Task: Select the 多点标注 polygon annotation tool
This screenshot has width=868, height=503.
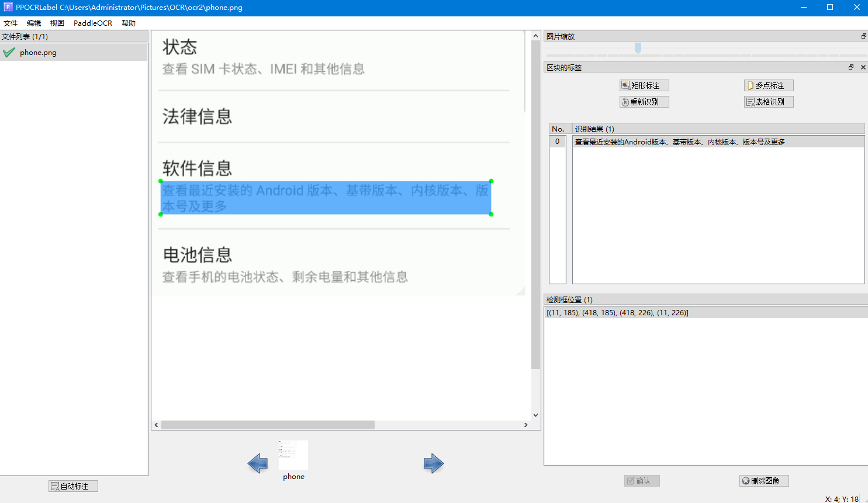Action: point(768,85)
